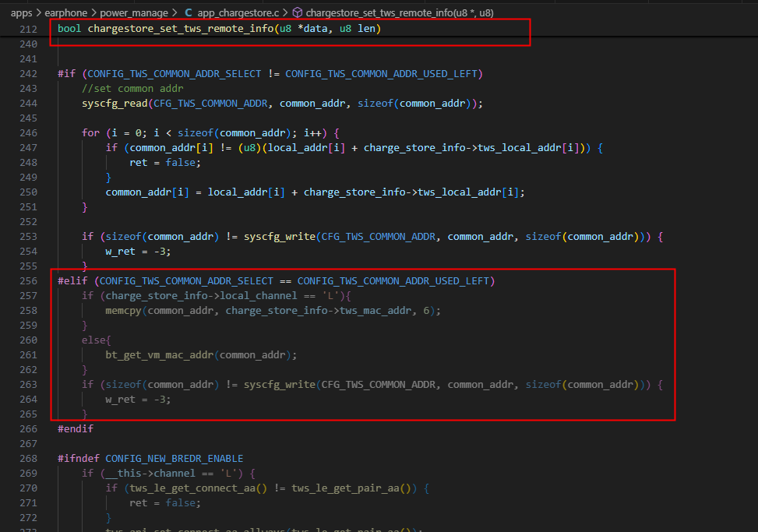Click 'w_ret = -3;' on line 254
This screenshot has width=758, height=532.
tap(138, 252)
